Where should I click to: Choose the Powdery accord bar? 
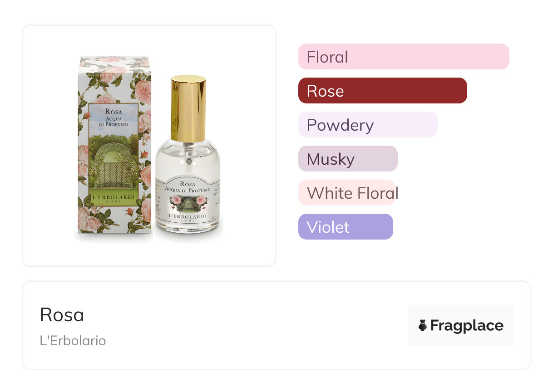368,125
